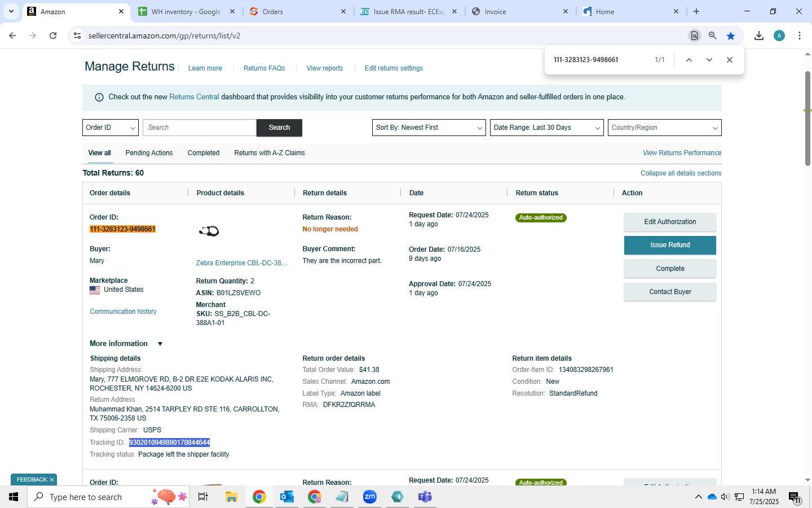The height and width of the screenshot is (508, 812).
Task: Open Edit returns settings link
Action: tap(394, 68)
